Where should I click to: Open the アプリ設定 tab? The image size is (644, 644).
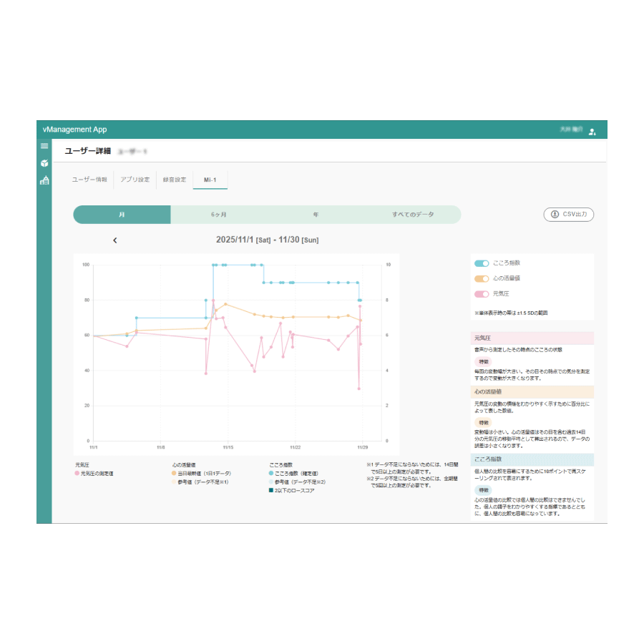point(135,180)
